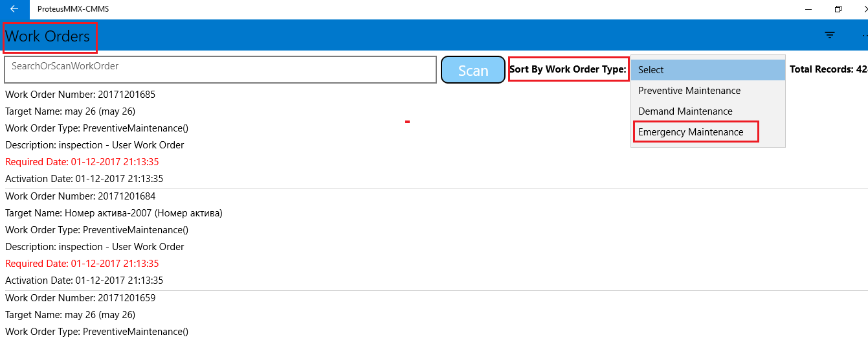This screenshot has width=868, height=344.
Task: Select Work Order Type line under 20171201684
Action: [x=97, y=230]
